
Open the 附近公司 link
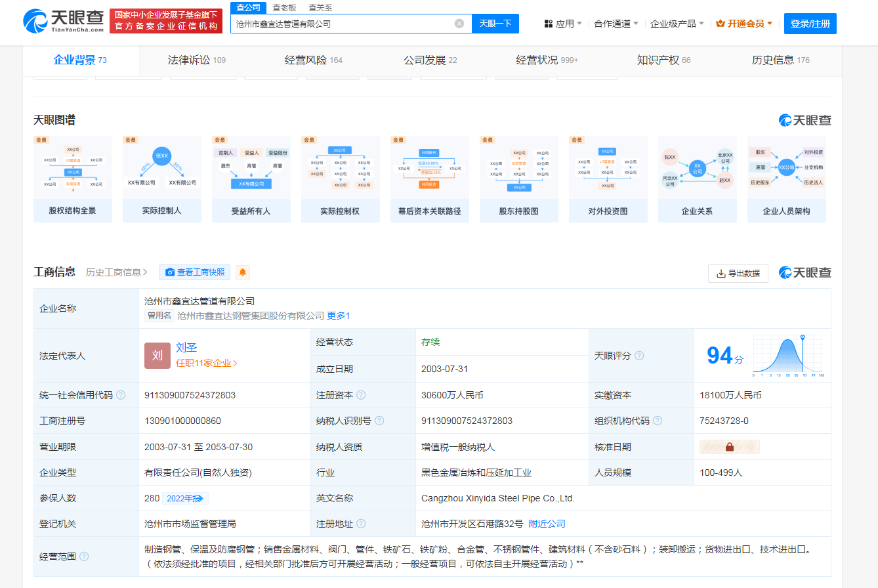click(x=547, y=524)
